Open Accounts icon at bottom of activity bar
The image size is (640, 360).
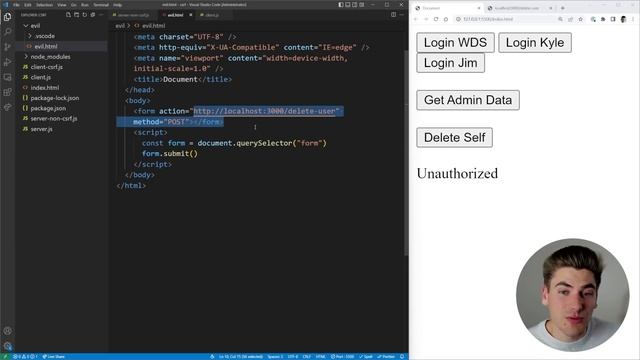[7, 331]
